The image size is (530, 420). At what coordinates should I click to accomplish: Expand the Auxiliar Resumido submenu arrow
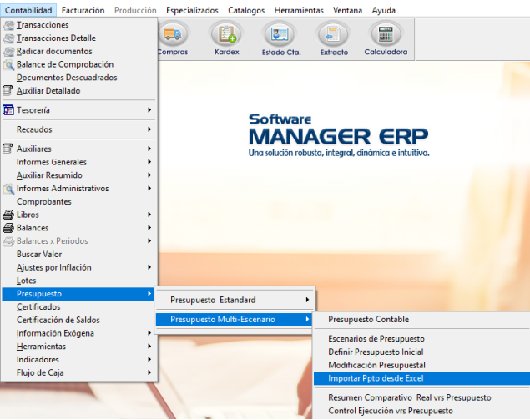[149, 175]
